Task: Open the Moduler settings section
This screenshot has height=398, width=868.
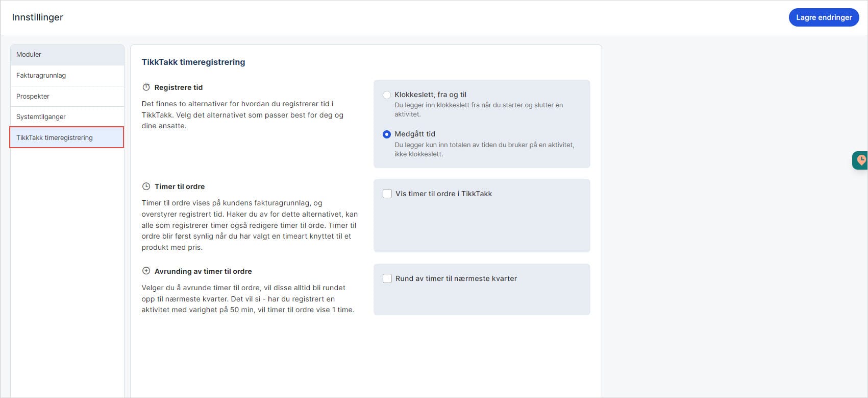Action: coord(67,55)
